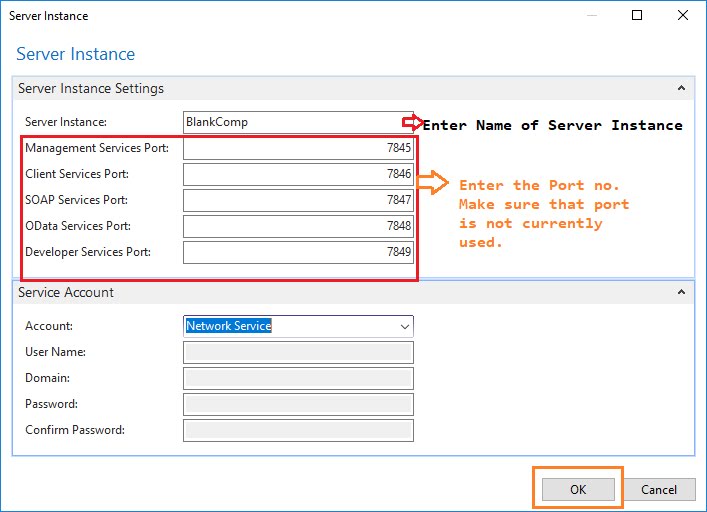
Task: Click the SOAP Services Port label
Action: click(x=77, y=200)
